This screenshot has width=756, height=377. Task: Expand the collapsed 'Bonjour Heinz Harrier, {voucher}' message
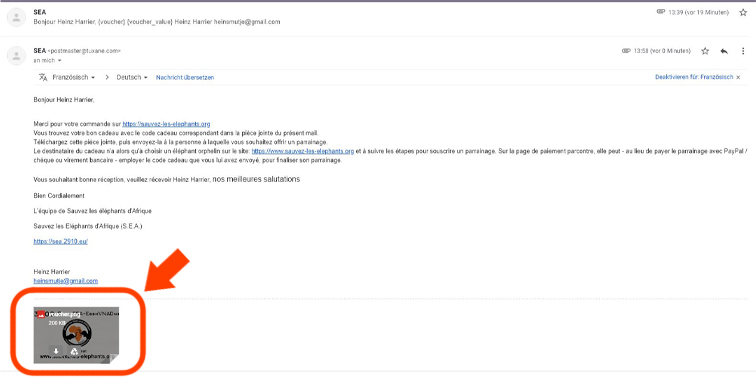157,22
